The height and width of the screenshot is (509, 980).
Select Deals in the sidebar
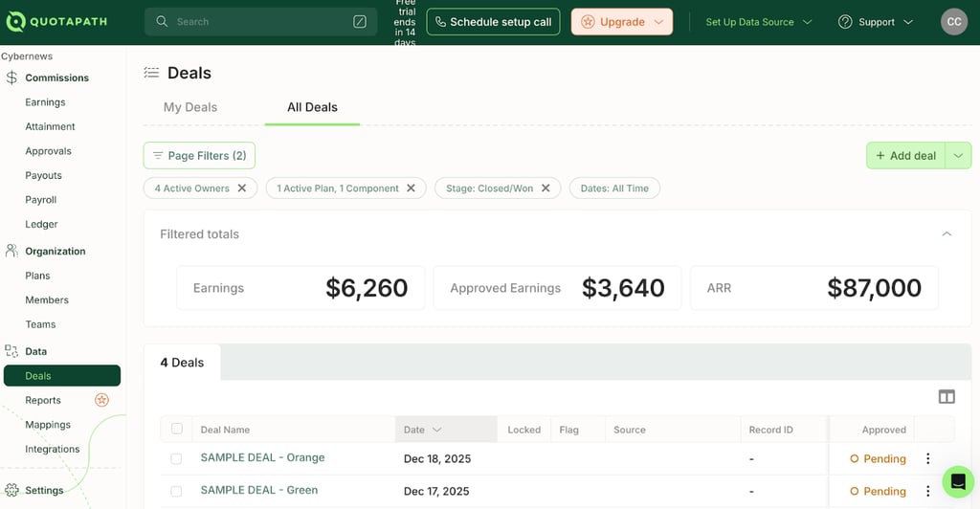coord(62,375)
